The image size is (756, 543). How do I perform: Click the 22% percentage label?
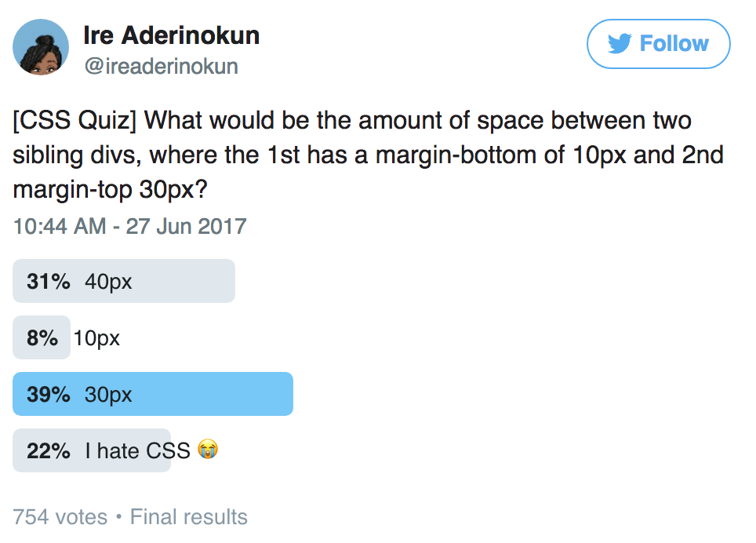point(48,451)
